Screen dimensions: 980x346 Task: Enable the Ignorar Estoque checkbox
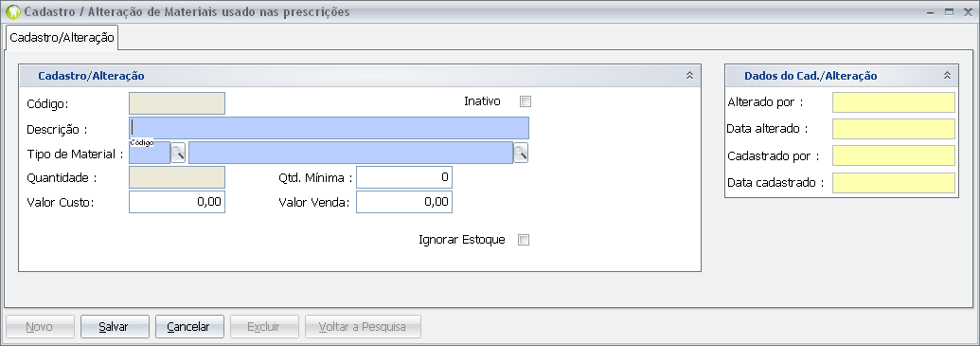(524, 240)
